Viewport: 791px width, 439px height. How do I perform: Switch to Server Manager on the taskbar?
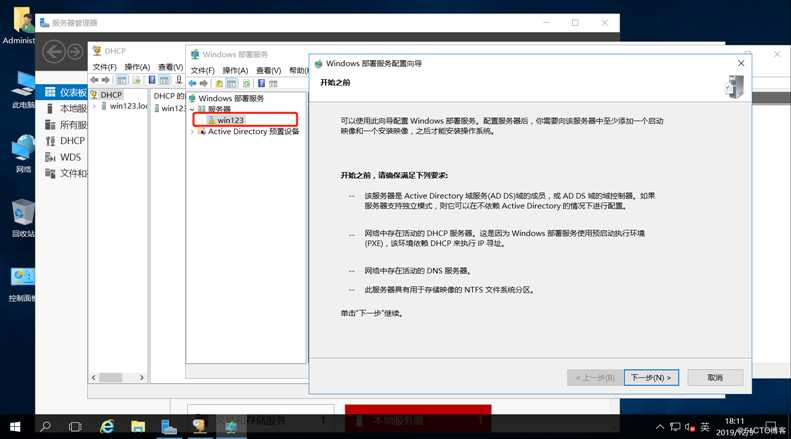tap(168, 427)
